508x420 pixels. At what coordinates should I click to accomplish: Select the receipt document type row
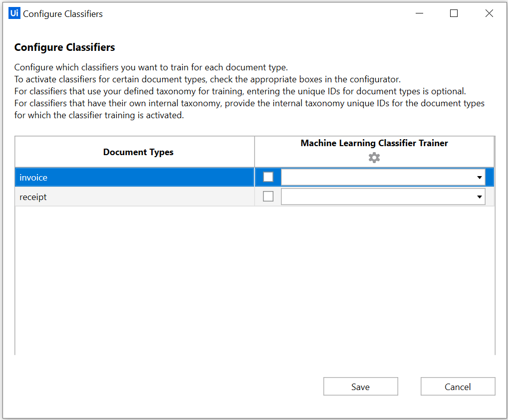click(x=134, y=197)
